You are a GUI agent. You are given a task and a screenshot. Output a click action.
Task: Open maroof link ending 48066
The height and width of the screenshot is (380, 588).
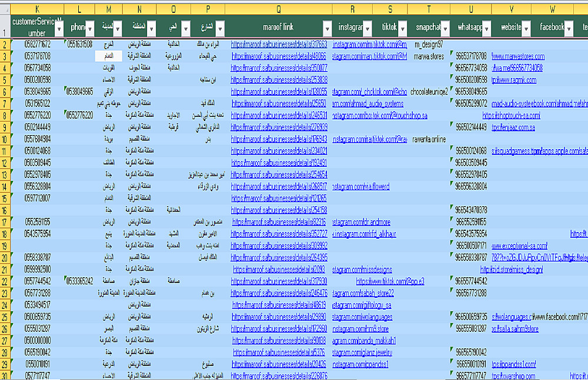279,56
